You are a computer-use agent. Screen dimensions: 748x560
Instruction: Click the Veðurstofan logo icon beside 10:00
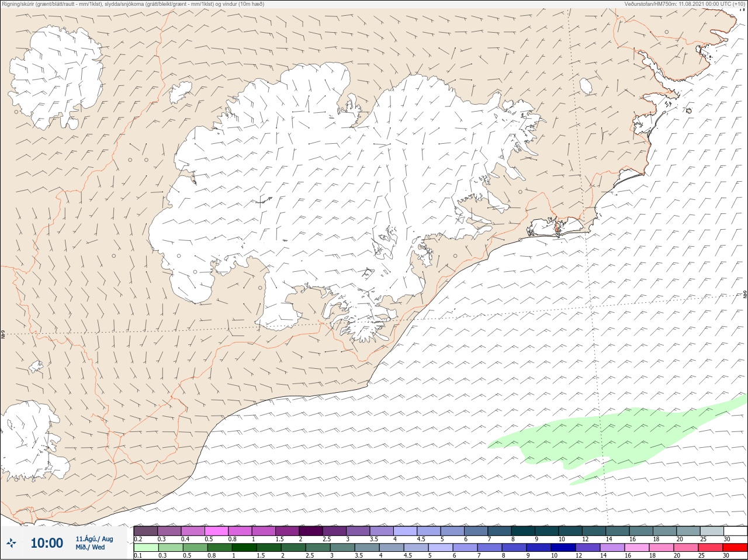(11, 543)
